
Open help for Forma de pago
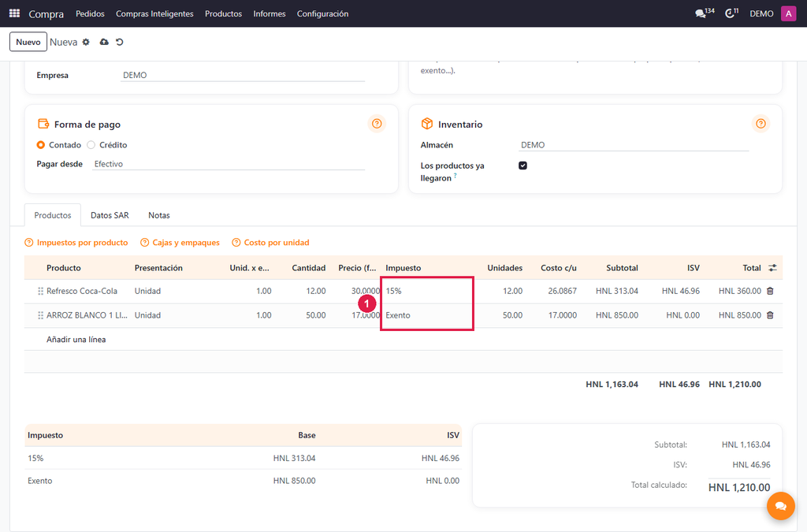(377, 124)
